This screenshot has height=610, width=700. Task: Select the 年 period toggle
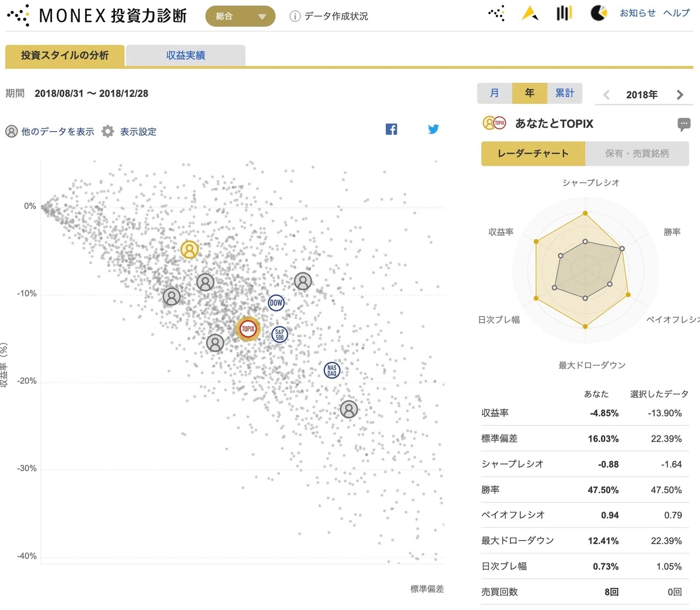[x=530, y=93]
